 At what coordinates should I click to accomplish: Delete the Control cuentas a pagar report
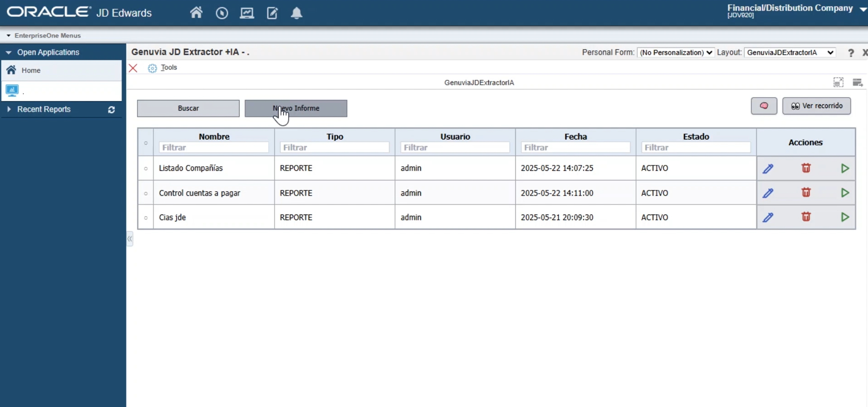click(806, 192)
